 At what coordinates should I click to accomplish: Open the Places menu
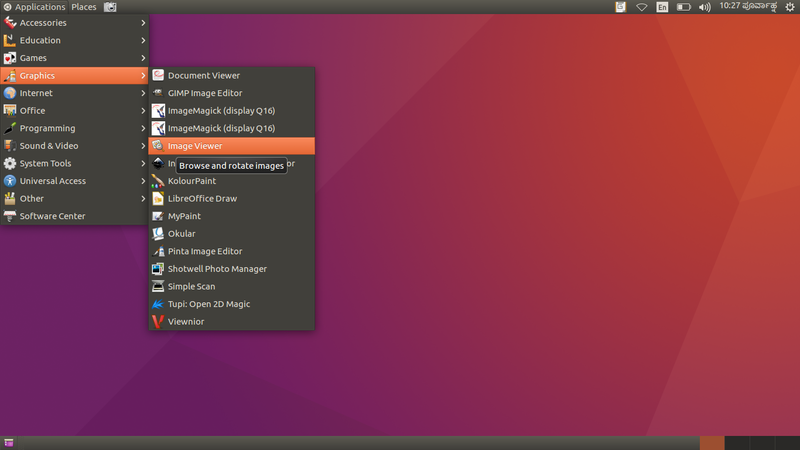pos(84,7)
